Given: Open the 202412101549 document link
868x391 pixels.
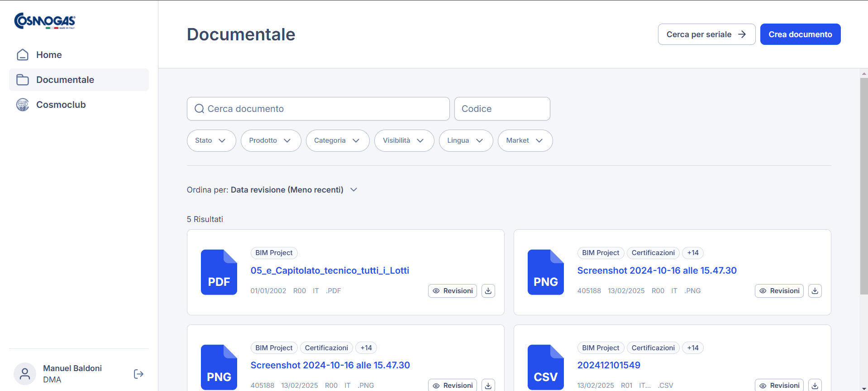Looking at the screenshot, I should point(608,365).
